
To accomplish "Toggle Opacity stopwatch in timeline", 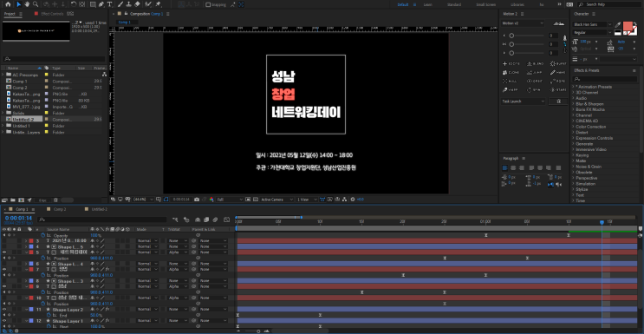I will click(x=42, y=235).
